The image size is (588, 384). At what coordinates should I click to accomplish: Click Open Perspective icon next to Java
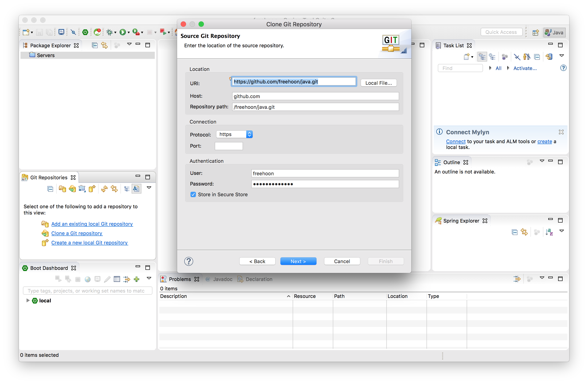pyautogui.click(x=535, y=32)
